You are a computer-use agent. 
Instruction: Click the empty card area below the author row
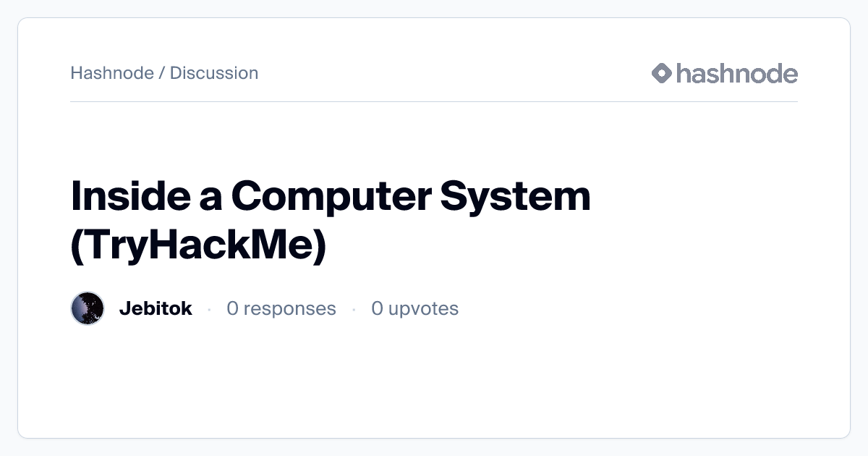click(434, 384)
